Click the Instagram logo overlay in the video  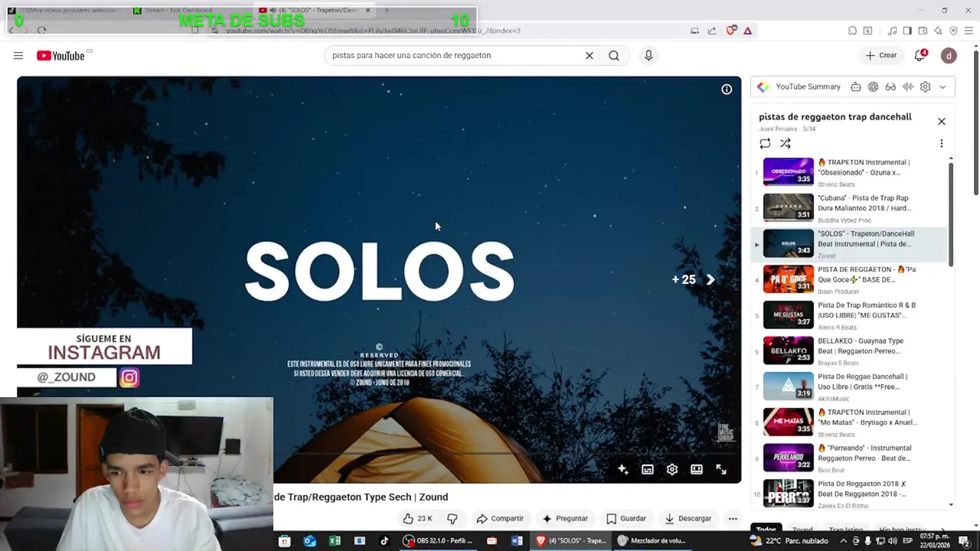129,377
